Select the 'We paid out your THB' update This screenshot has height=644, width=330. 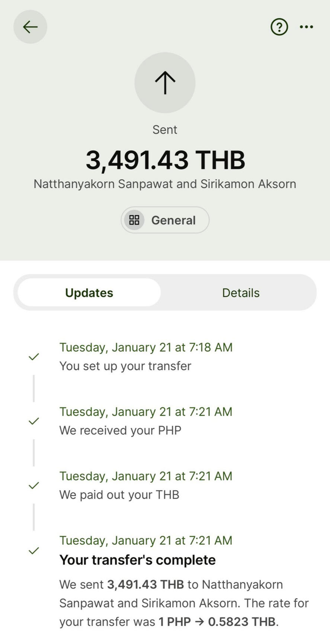[119, 495]
